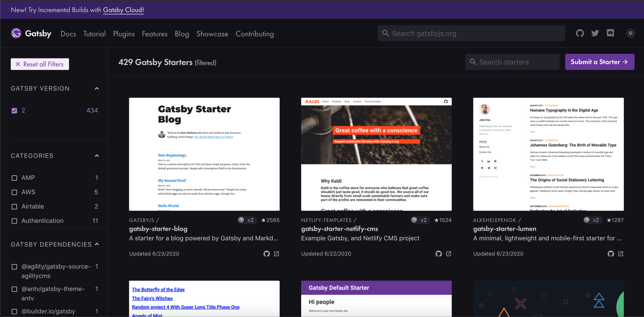Go to the Plugins nav item
The height and width of the screenshot is (317, 644).
(124, 34)
